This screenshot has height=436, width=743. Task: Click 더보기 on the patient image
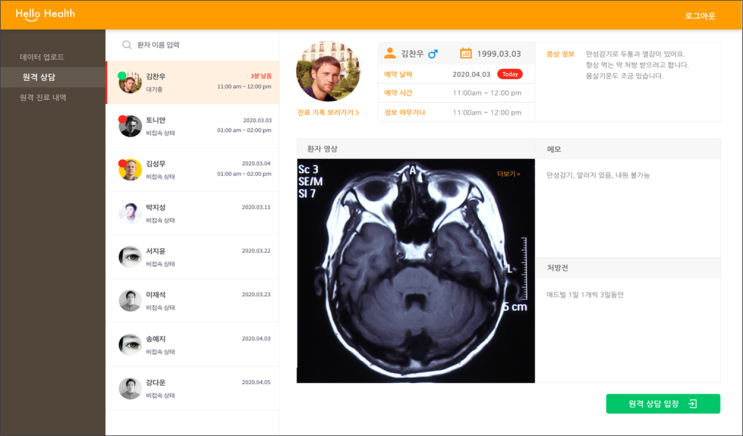point(508,174)
